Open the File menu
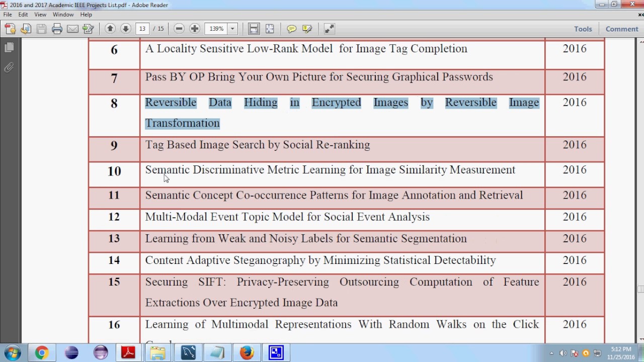Image resolution: width=644 pixels, height=362 pixels. point(8,15)
